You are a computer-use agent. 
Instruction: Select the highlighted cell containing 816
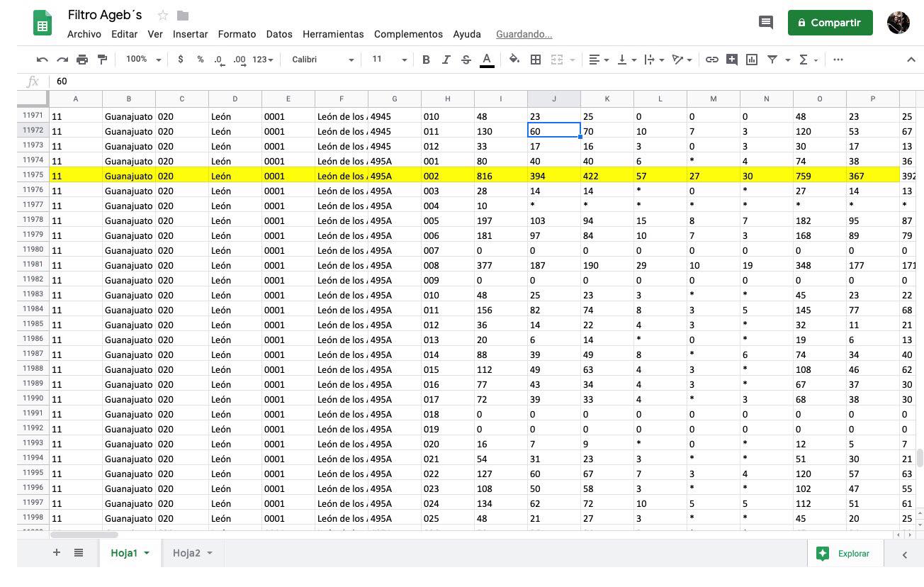coord(500,176)
